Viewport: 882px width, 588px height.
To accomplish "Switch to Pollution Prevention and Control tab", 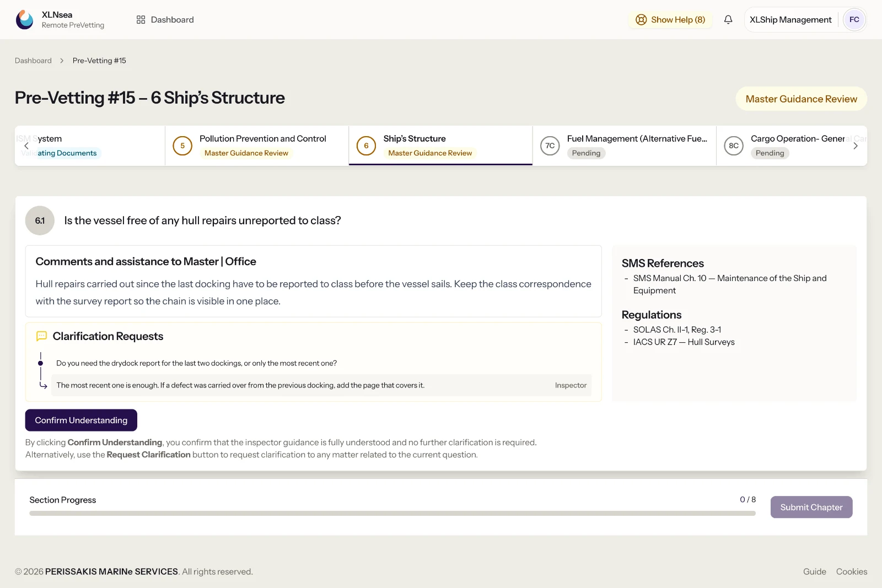I will [257, 146].
